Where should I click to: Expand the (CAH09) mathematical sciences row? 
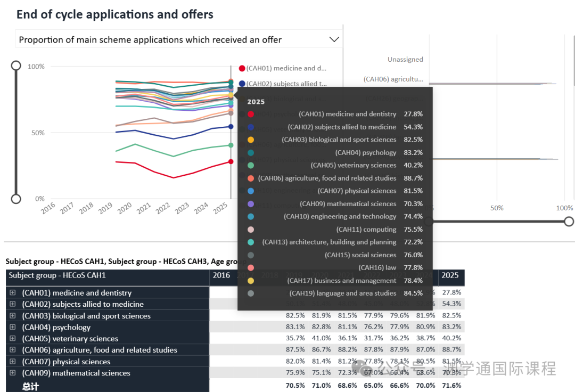13,373
